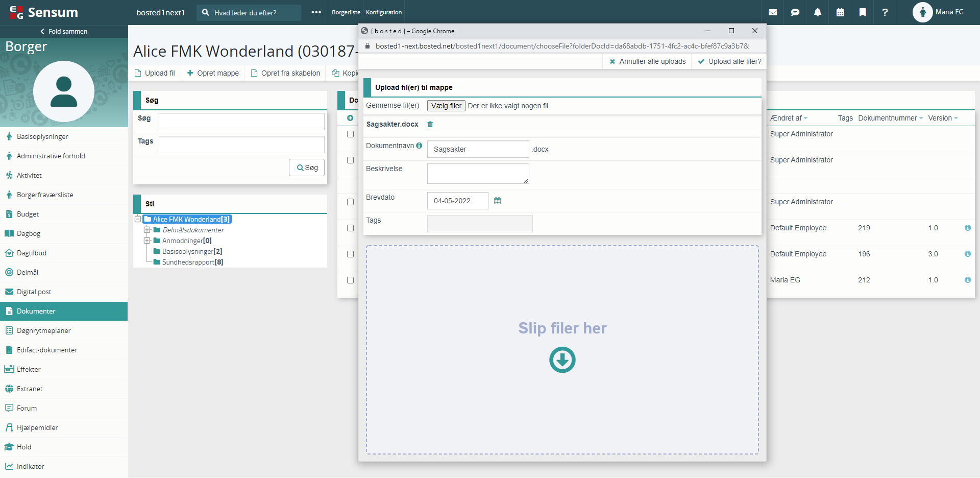Open Konfiguration tab
980x478 pixels.
pyautogui.click(x=384, y=12)
